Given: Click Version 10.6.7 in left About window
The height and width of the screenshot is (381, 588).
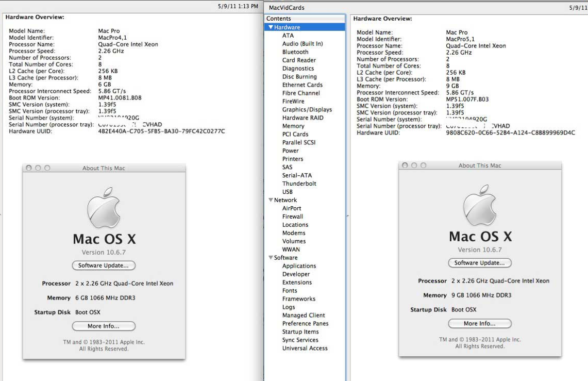Looking at the screenshot, I should point(104,253).
